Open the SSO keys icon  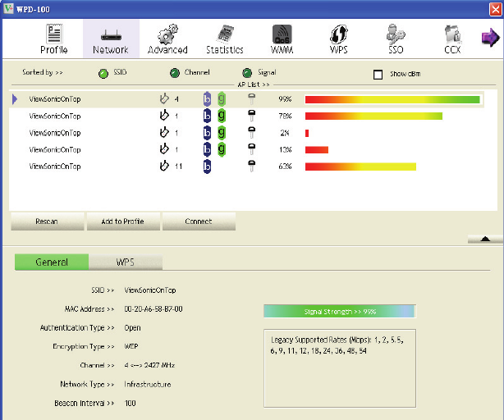click(x=396, y=34)
